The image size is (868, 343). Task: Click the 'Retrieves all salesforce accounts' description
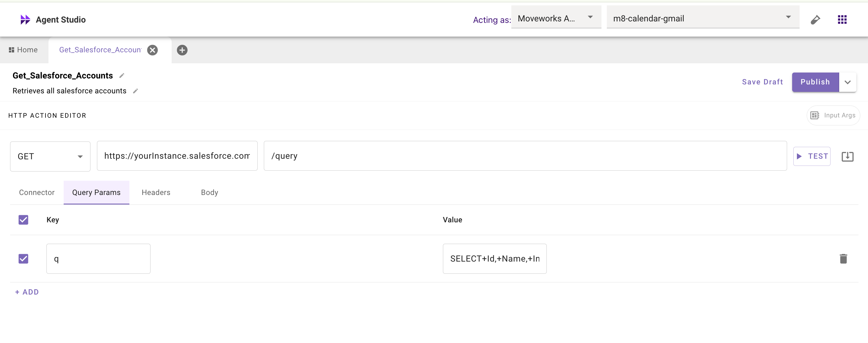coord(69,91)
